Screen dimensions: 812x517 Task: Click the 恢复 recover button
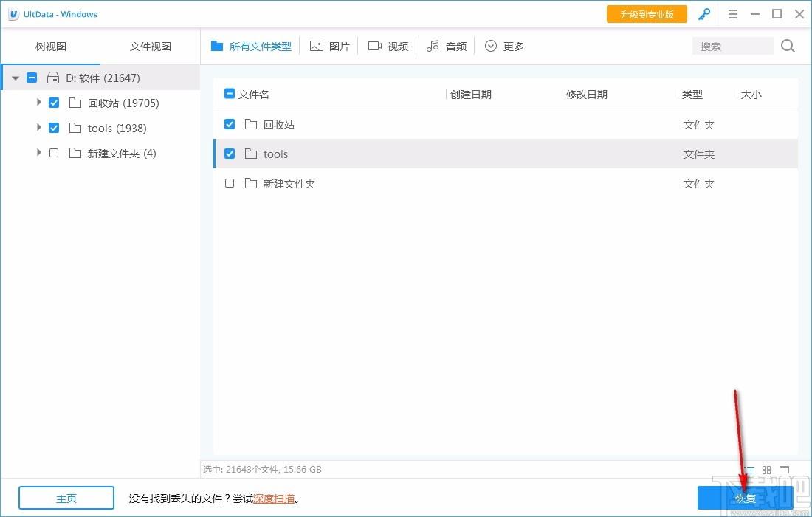746,499
